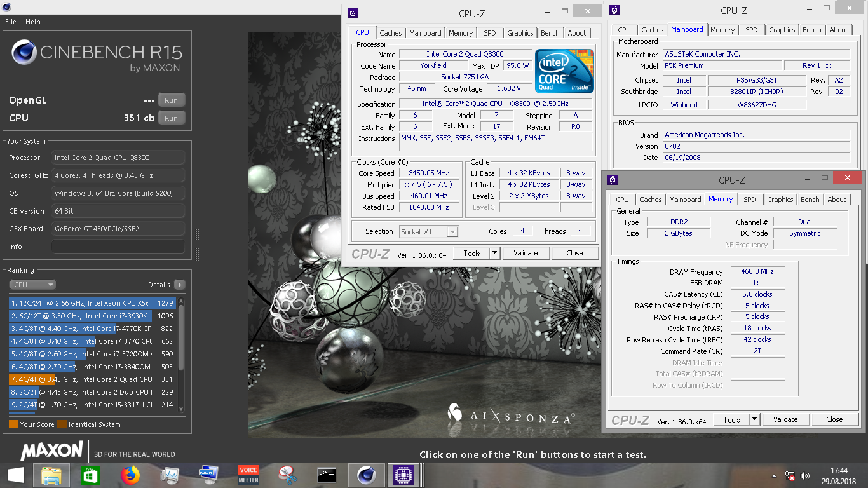Open SPD tab in Memory window

(750, 200)
